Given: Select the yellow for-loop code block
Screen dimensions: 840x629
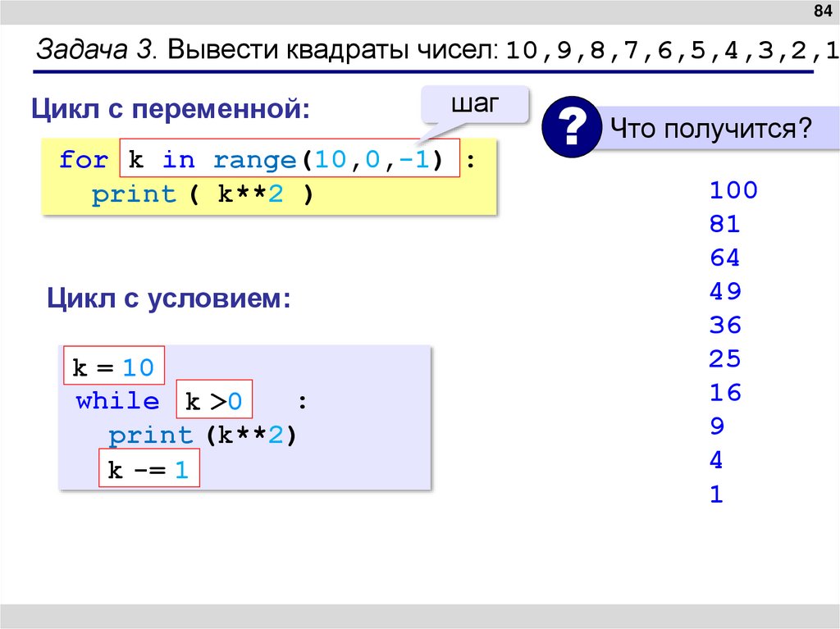Looking at the screenshot, I should point(271,175).
